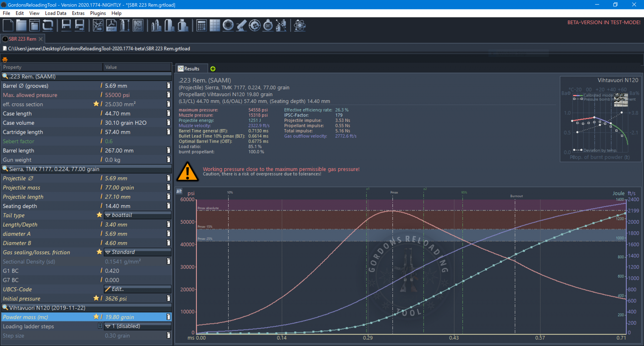Click the new file toolbar icon

pos(8,25)
